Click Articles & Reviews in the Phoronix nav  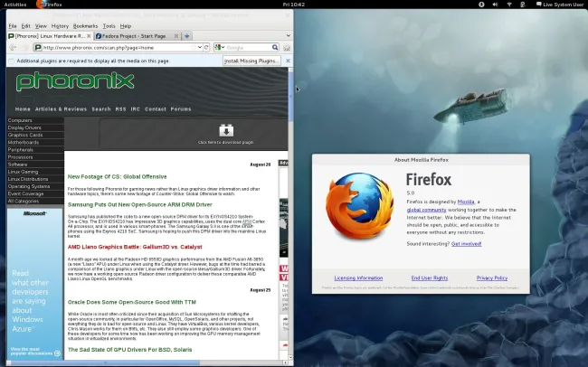point(61,109)
